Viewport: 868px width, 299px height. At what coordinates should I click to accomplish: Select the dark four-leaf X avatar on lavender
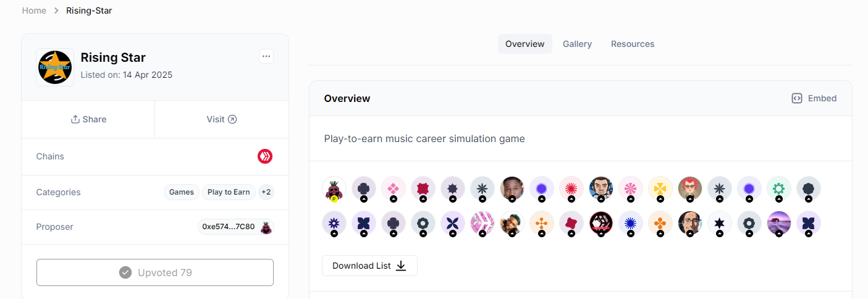click(453, 223)
